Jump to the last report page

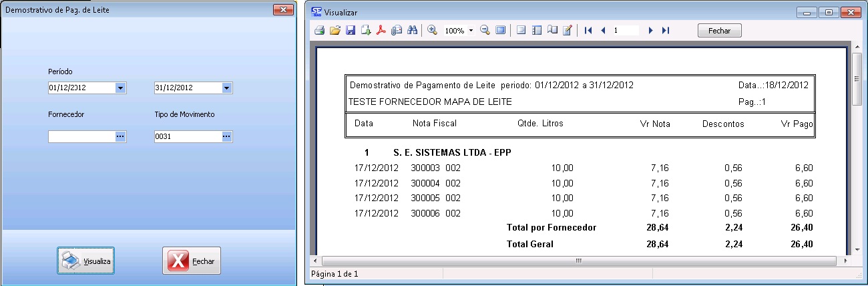pyautogui.click(x=666, y=31)
